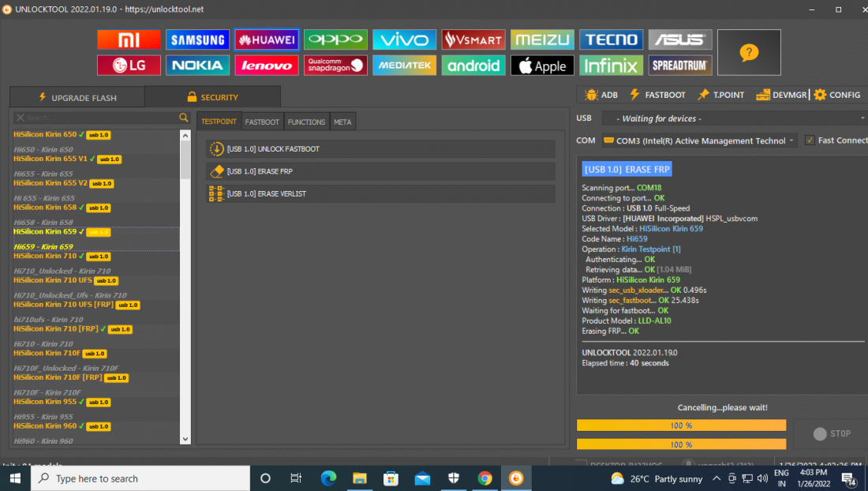Select the MediaTek platform icon

pyautogui.click(x=404, y=66)
